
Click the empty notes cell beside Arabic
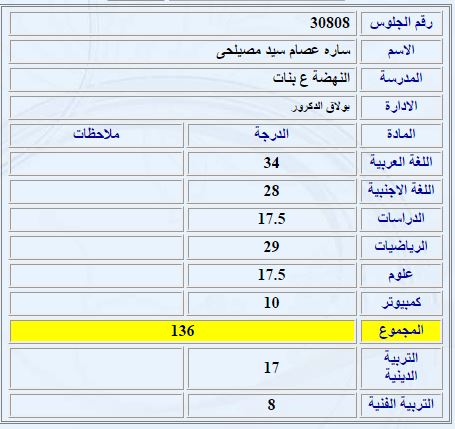pyautogui.click(x=96, y=163)
